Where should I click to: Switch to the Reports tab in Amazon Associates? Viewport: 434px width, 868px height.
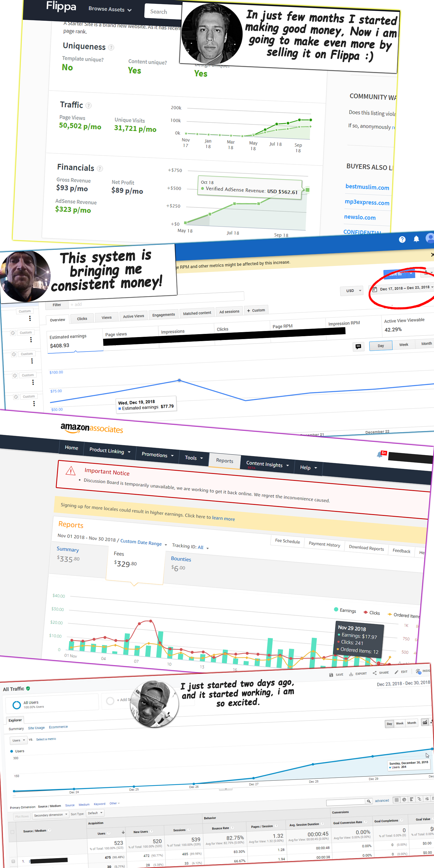click(x=225, y=461)
